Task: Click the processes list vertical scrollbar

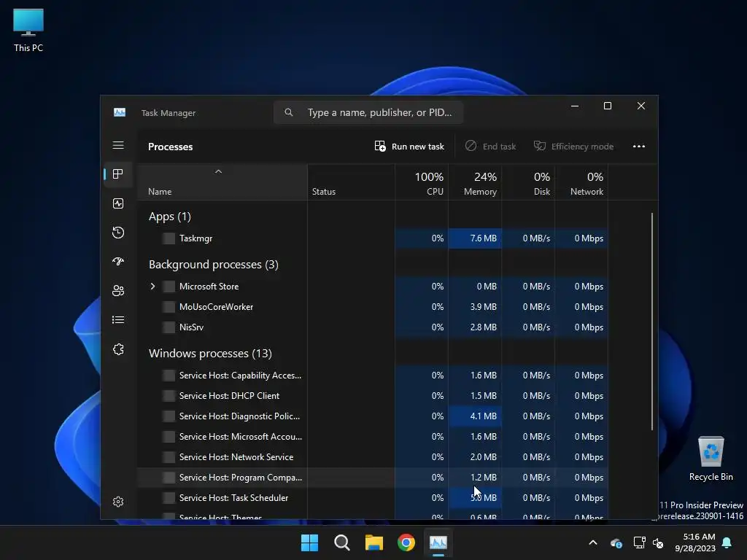Action: (x=651, y=322)
